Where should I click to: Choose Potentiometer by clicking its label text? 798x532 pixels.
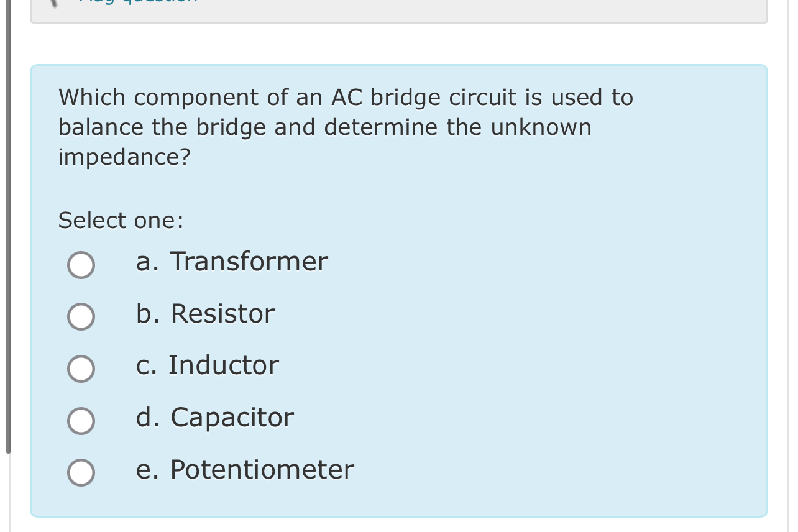coord(245,470)
